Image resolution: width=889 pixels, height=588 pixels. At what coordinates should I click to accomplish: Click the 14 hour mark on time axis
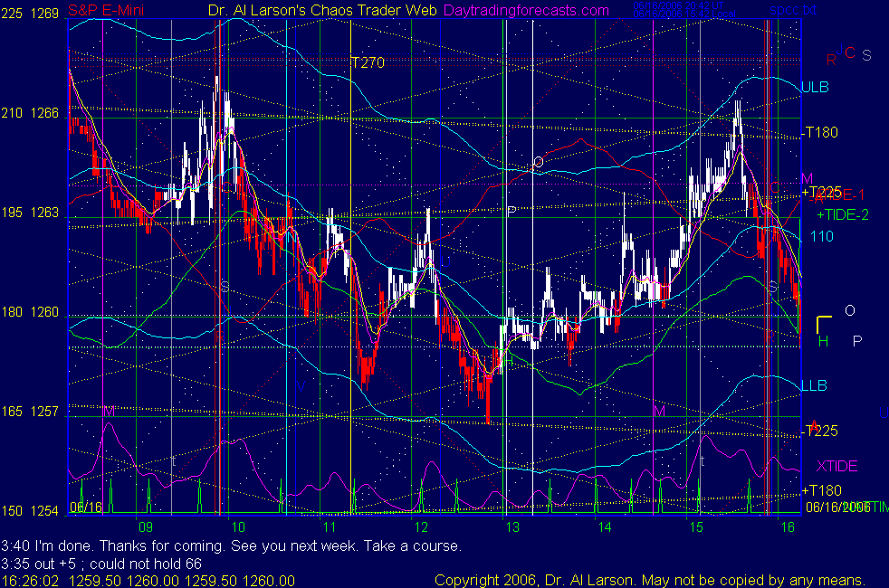(x=605, y=527)
